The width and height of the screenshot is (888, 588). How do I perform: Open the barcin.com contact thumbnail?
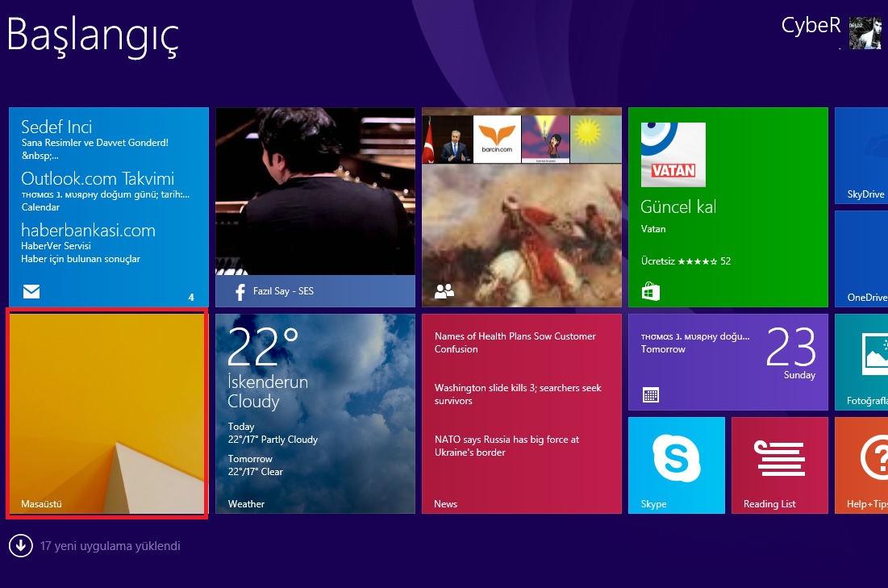click(498, 140)
